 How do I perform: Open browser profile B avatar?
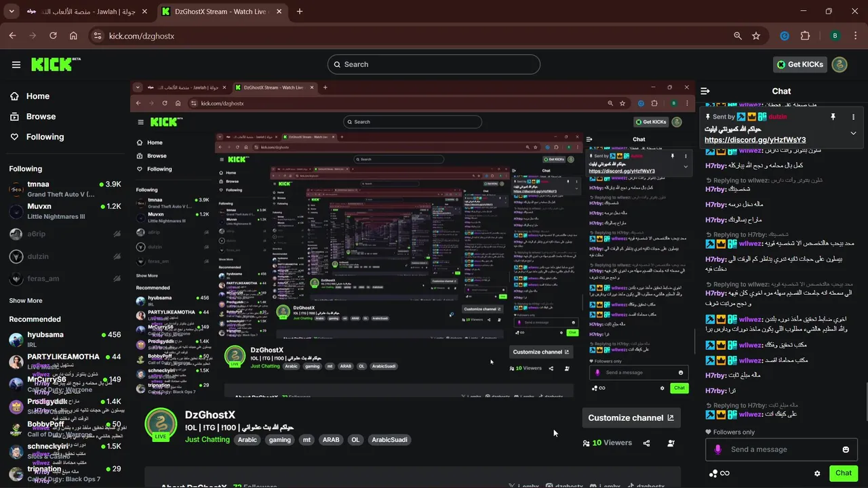835,36
